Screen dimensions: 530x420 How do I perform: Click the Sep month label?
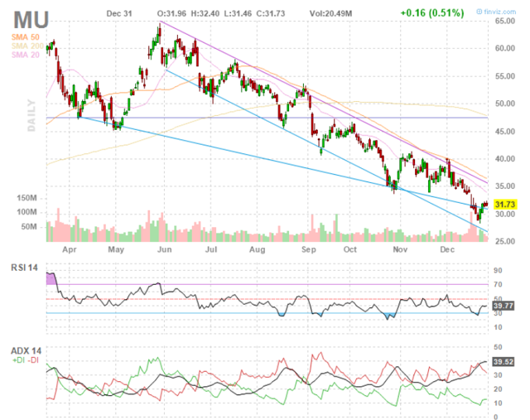pyautogui.click(x=309, y=250)
